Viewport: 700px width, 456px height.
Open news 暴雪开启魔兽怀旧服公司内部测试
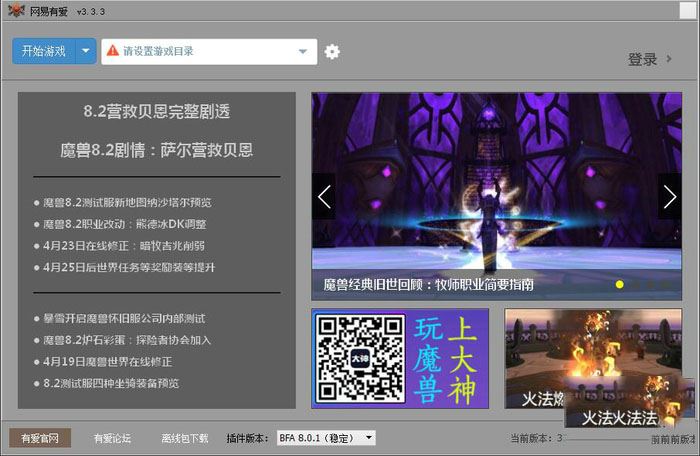click(124, 318)
